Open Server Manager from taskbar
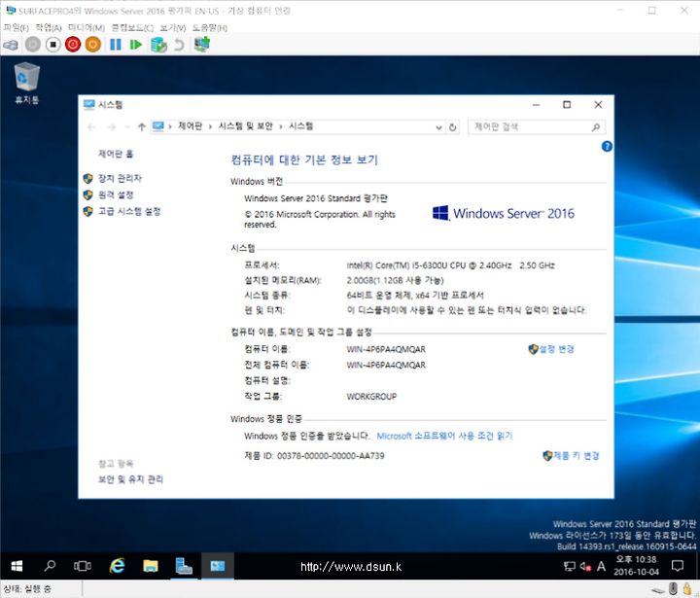Image resolution: width=700 pixels, height=598 pixels. click(x=184, y=566)
